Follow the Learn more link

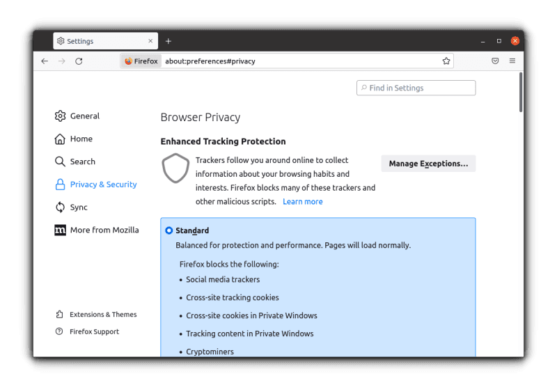[x=302, y=202]
